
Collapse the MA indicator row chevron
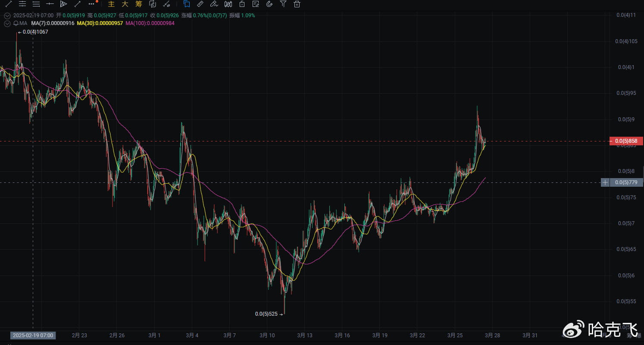click(7, 23)
